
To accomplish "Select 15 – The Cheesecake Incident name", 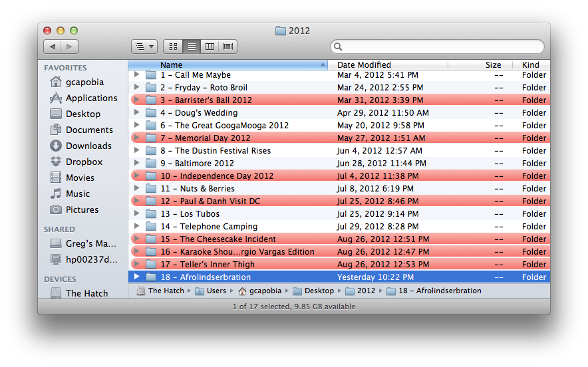I will (218, 239).
